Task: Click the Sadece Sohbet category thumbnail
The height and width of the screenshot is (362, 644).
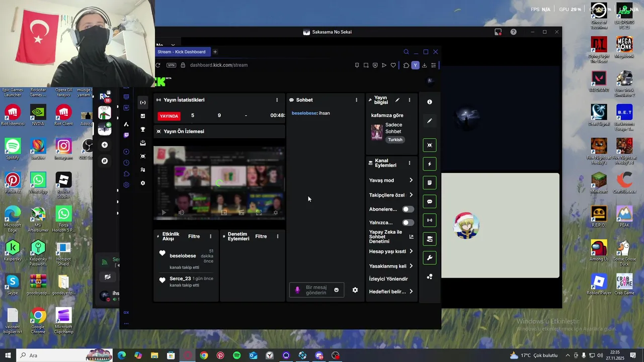Action: point(377,132)
